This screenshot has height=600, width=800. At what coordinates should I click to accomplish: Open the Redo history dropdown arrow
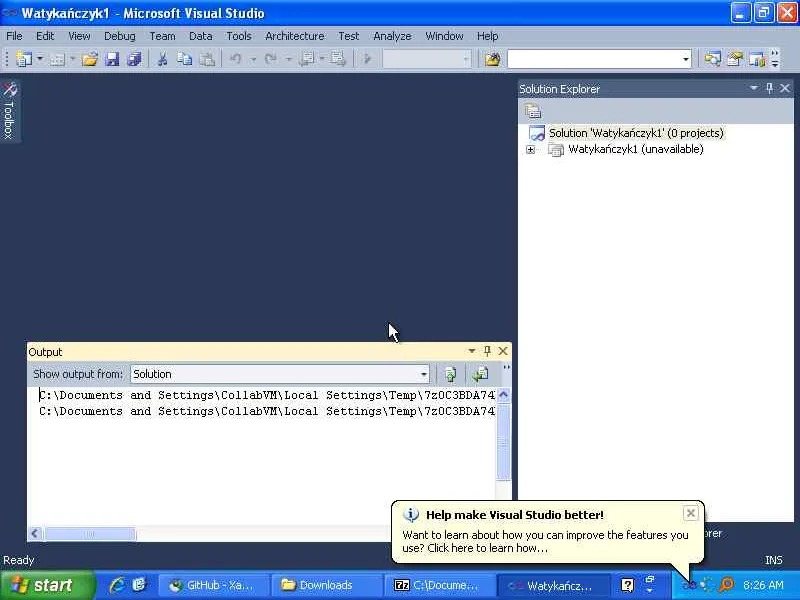[288, 59]
